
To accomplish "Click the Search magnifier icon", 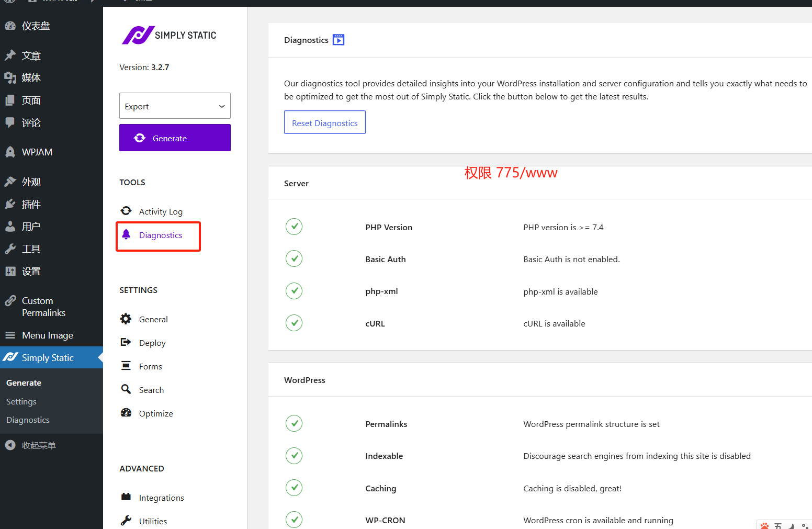I will click(126, 389).
